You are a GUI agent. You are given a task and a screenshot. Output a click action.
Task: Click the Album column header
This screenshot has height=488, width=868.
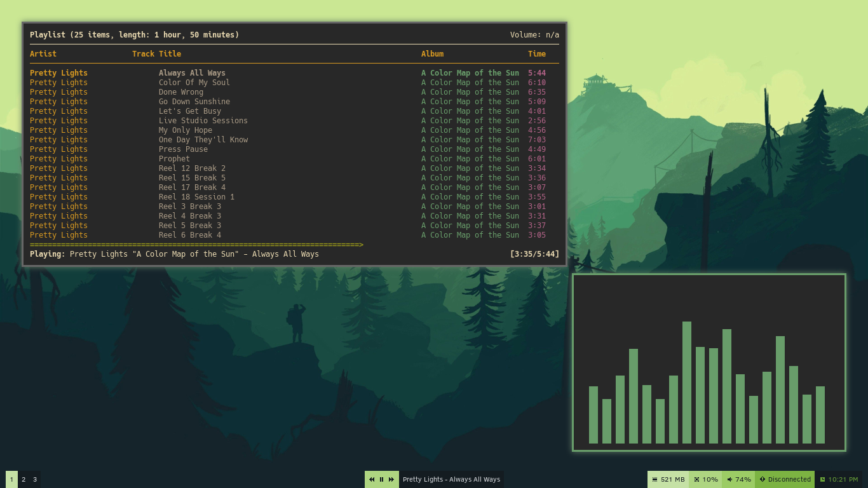tap(432, 54)
